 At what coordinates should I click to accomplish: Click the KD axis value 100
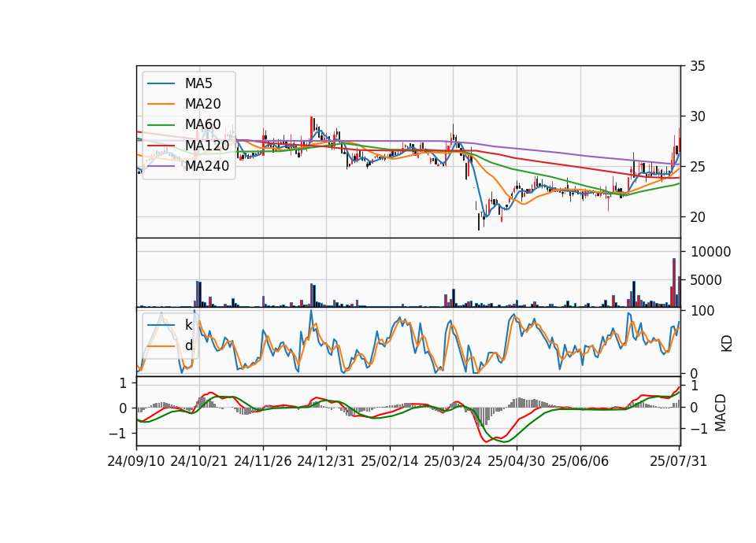pyautogui.click(x=702, y=311)
